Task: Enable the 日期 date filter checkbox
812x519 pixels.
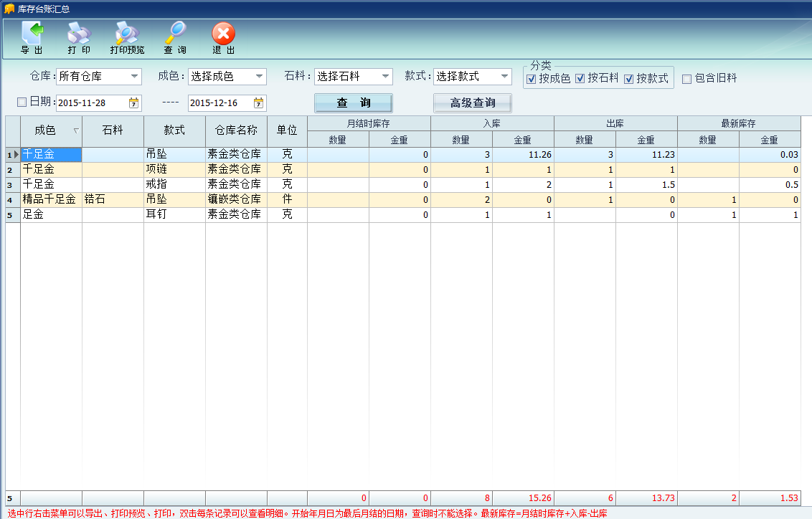Action: [22, 102]
